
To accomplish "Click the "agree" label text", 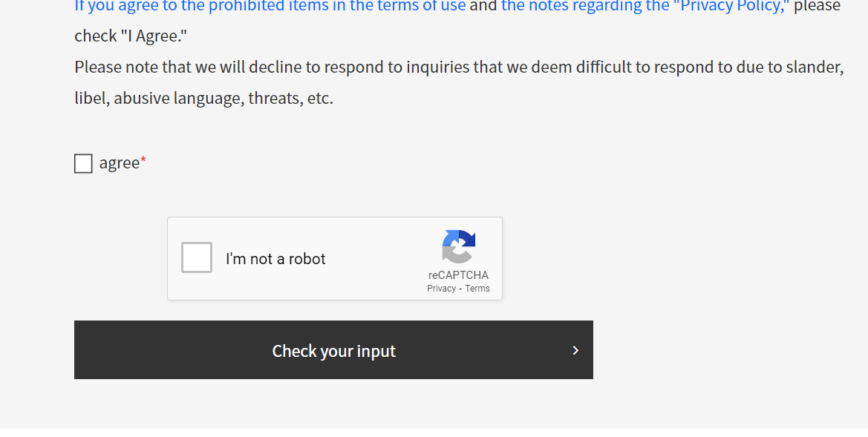I will tap(119, 163).
